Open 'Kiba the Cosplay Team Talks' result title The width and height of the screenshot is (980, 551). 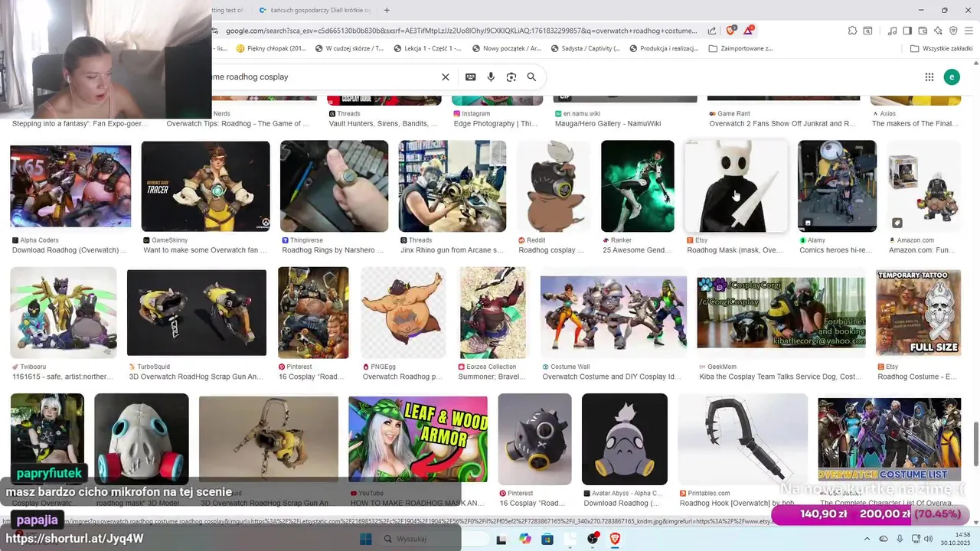780,377
